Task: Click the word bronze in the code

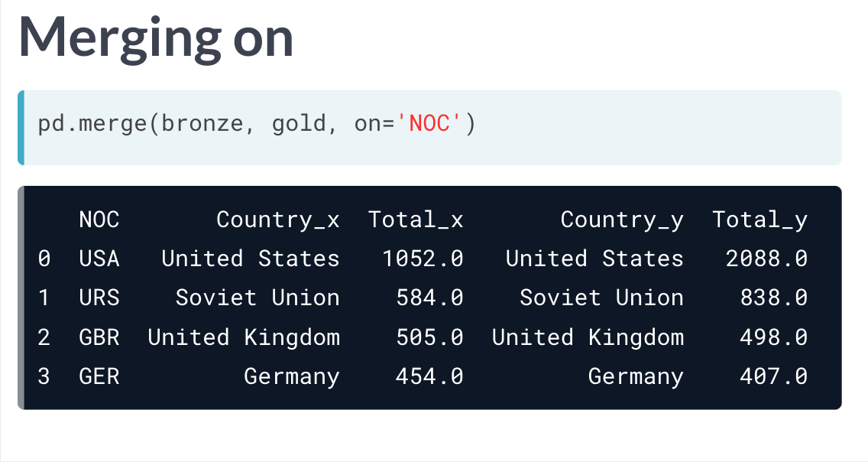Action: tap(202, 123)
